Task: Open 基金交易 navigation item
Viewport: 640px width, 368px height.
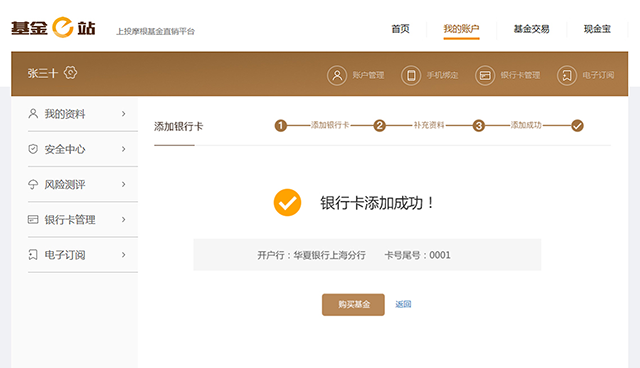Action: (x=531, y=29)
